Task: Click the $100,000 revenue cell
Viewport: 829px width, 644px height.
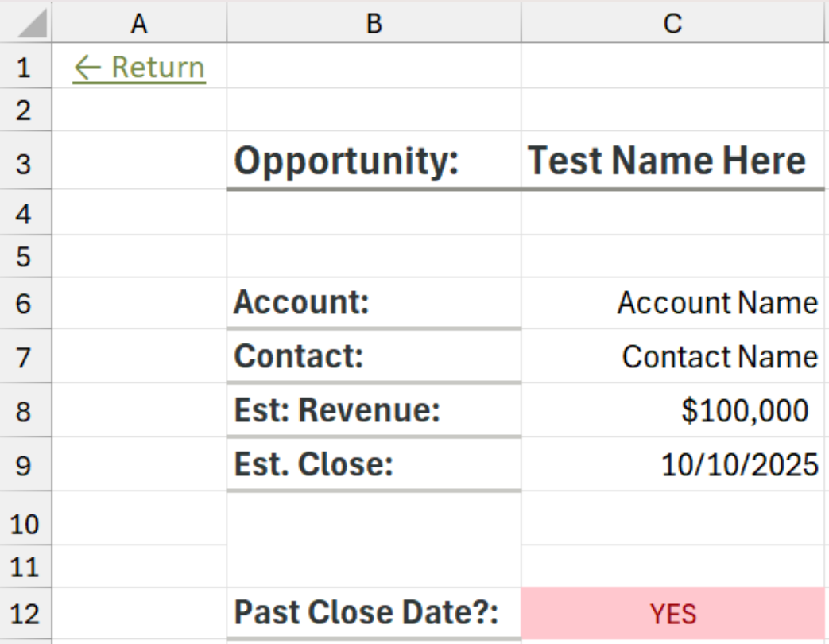Action: pos(745,410)
